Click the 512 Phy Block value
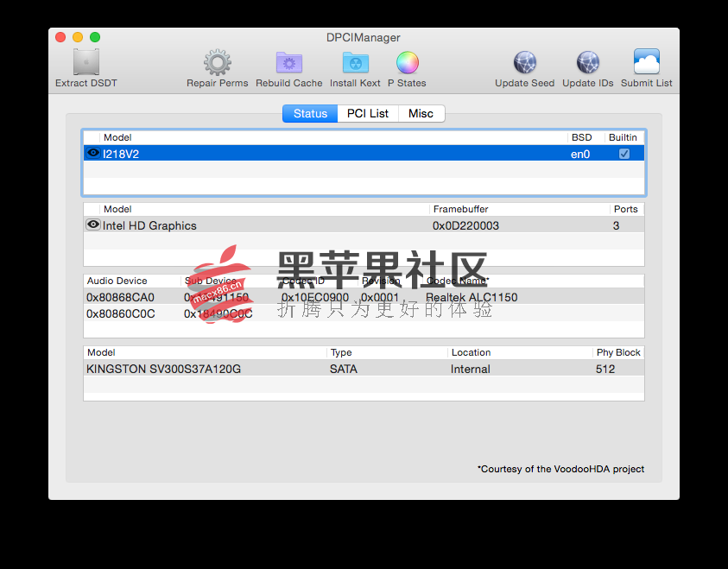Image resolution: width=728 pixels, height=569 pixels. click(x=605, y=369)
